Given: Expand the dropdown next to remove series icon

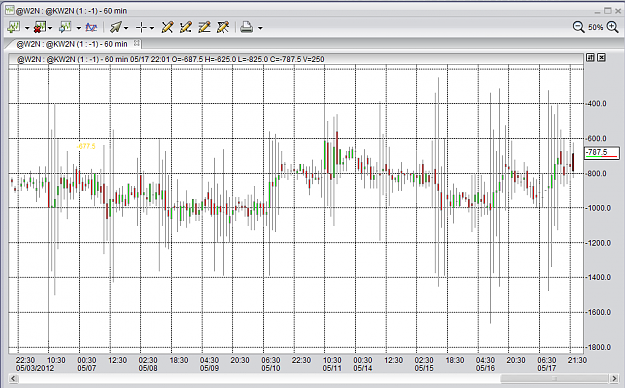Looking at the screenshot, I should (x=50, y=28).
